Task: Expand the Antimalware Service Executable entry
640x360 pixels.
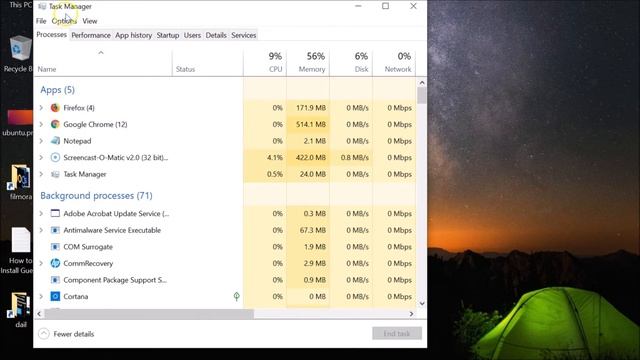Action: tap(41, 230)
